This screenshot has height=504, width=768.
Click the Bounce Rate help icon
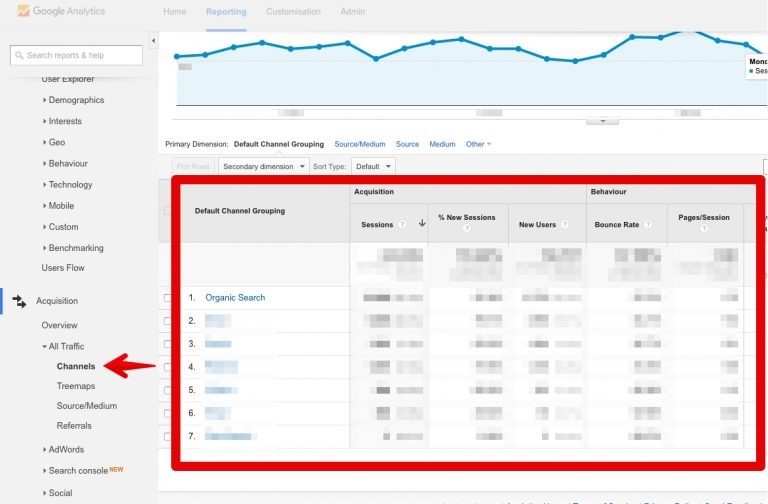tap(648, 224)
